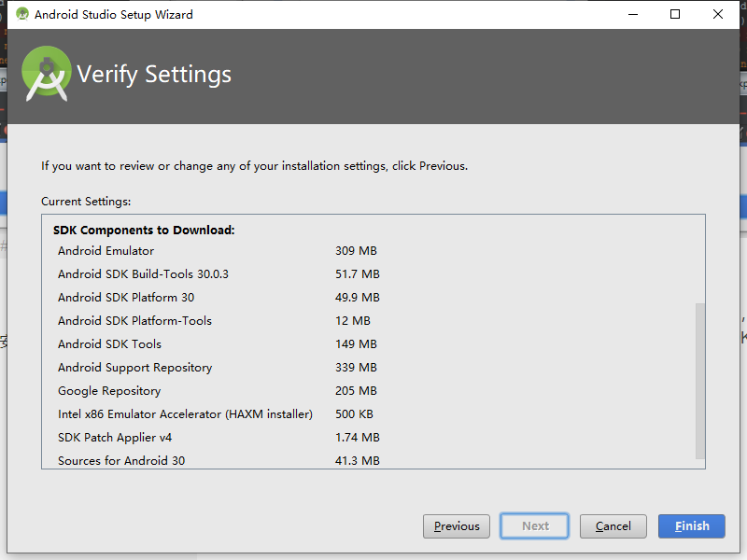
Task: Click the '12 MB' size value
Action: (353, 321)
